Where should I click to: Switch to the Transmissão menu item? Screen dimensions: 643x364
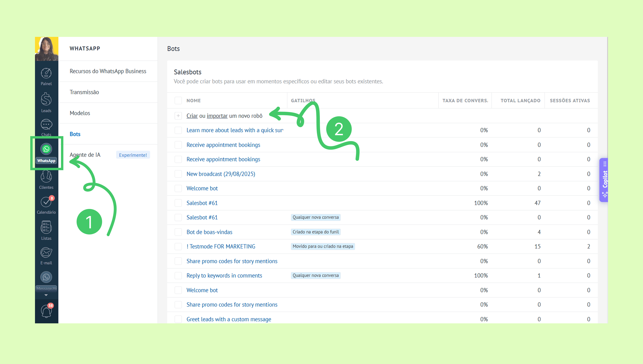(84, 92)
